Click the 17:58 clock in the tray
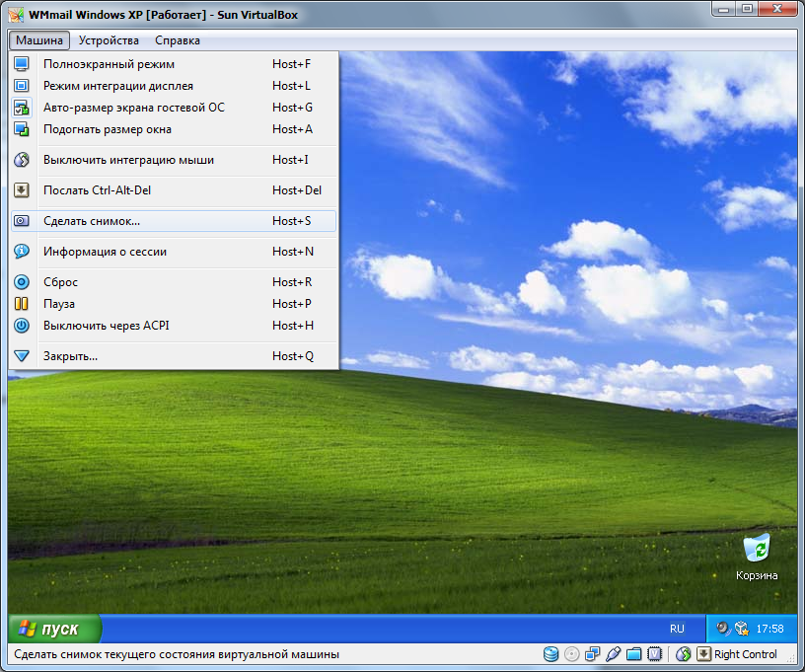Screen dimensions: 805x672 pos(769,629)
